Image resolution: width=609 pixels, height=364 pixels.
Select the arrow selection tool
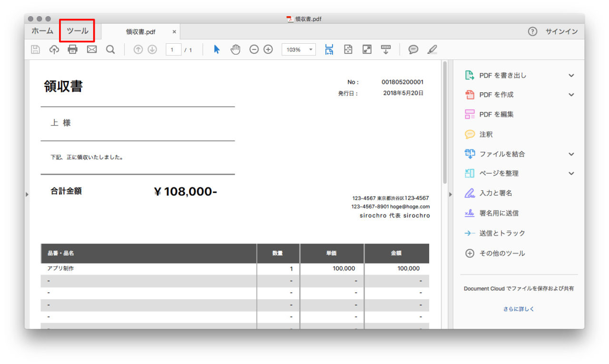(x=217, y=49)
